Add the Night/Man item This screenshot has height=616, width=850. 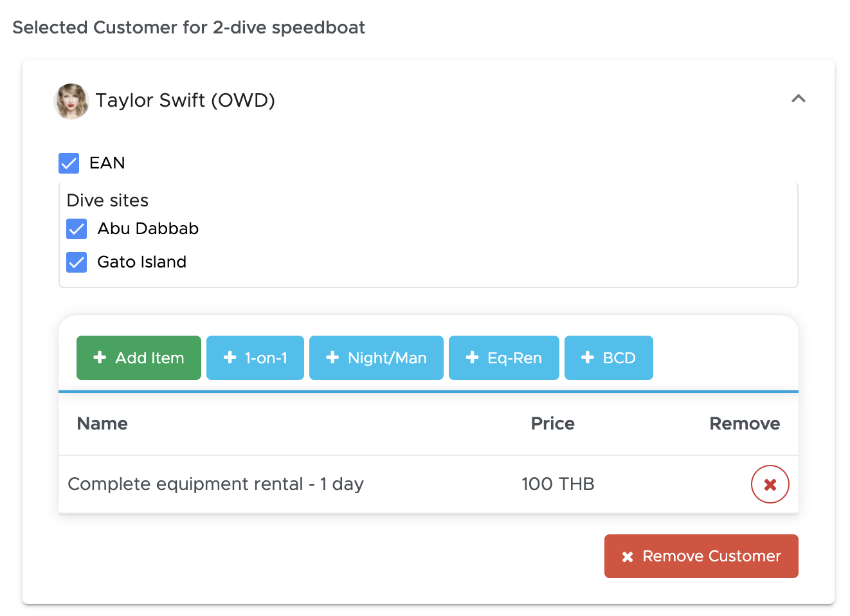click(x=376, y=358)
